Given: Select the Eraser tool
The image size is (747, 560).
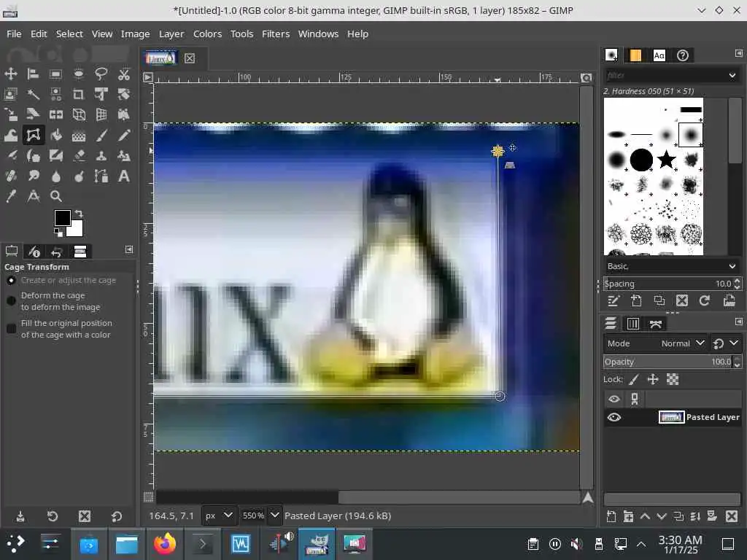Looking at the screenshot, I should 79,156.
